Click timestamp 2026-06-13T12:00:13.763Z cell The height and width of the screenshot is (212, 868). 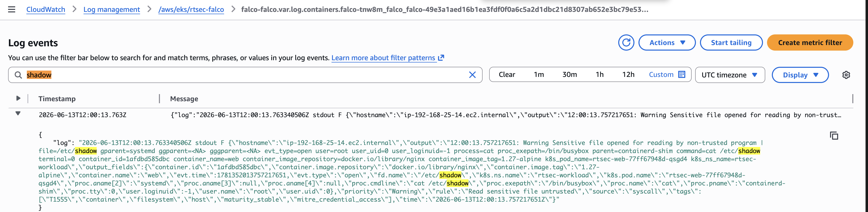82,115
